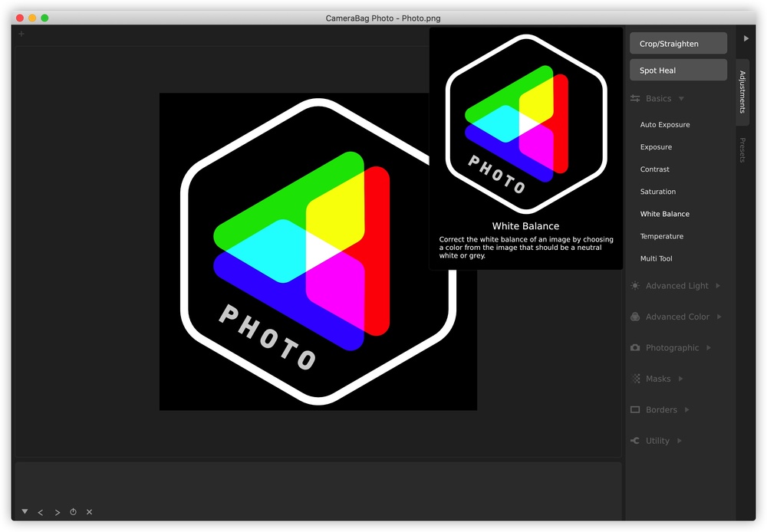Click the Masks checkered icon
This screenshot has height=532, width=767.
[636, 379]
